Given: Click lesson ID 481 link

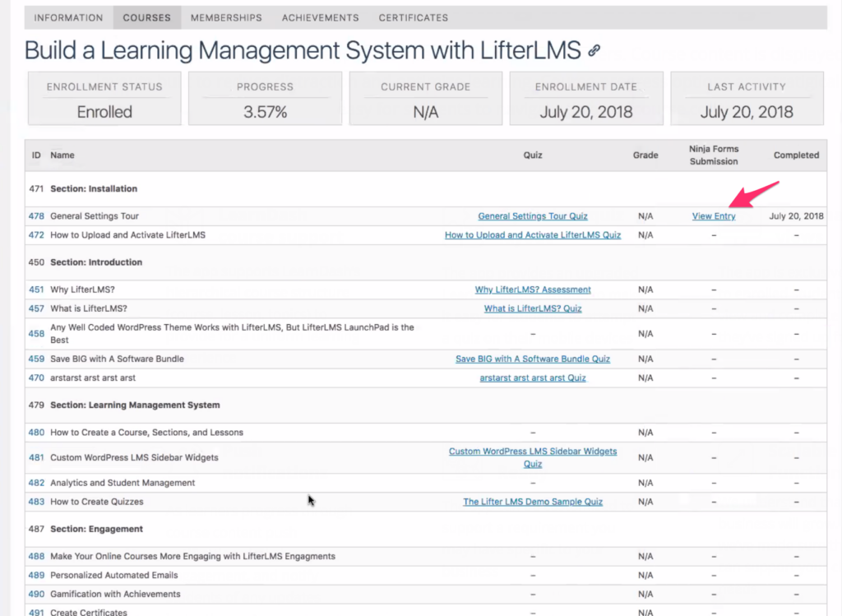Looking at the screenshot, I should 36,457.
